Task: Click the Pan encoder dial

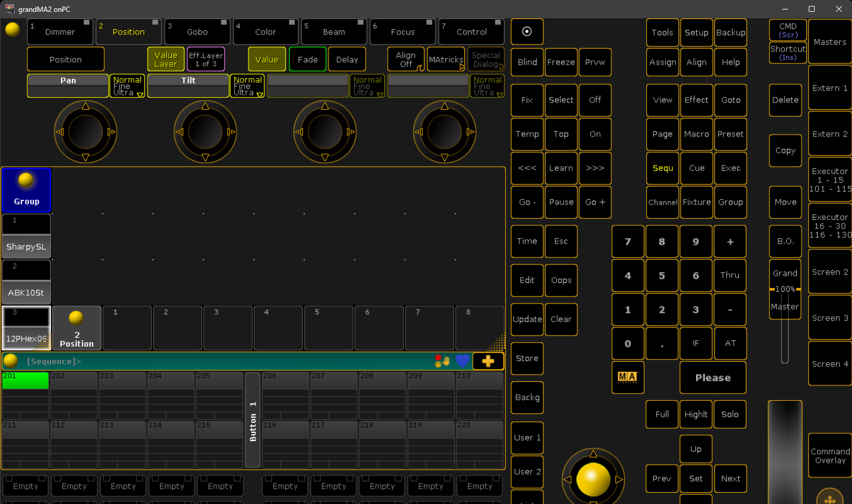Action: point(85,132)
